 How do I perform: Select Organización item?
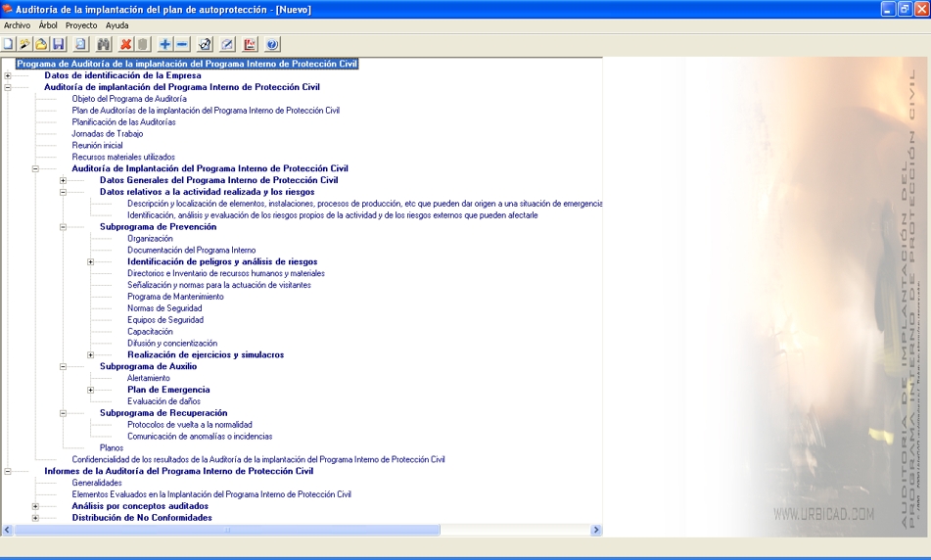[x=150, y=238]
